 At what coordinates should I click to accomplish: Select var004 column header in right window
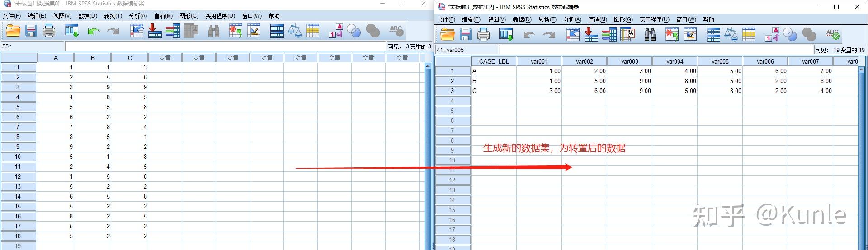675,61
